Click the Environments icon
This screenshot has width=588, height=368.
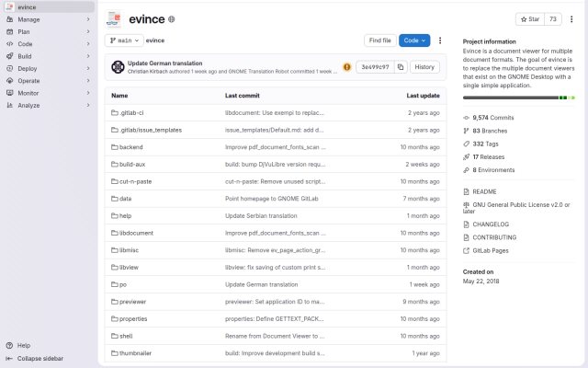click(x=466, y=170)
